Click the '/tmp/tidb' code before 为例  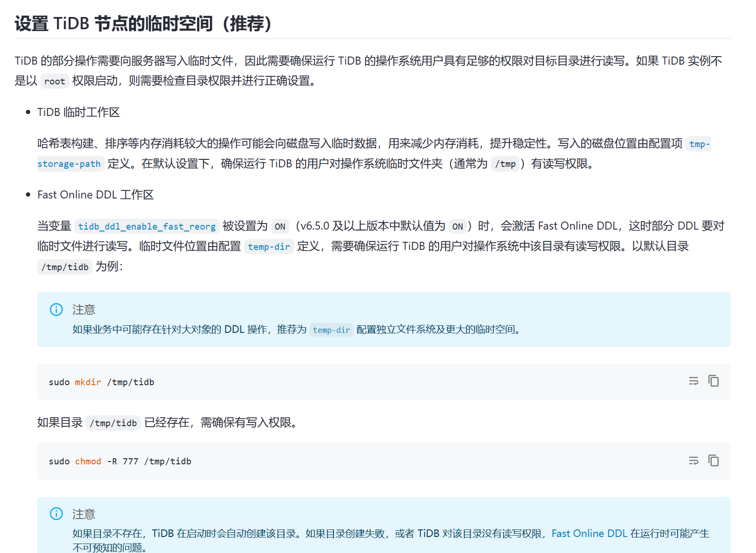[x=65, y=267]
